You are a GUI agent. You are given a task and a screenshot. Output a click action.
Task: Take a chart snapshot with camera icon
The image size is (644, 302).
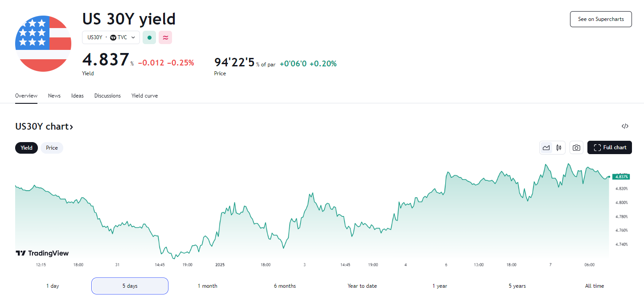click(x=576, y=147)
